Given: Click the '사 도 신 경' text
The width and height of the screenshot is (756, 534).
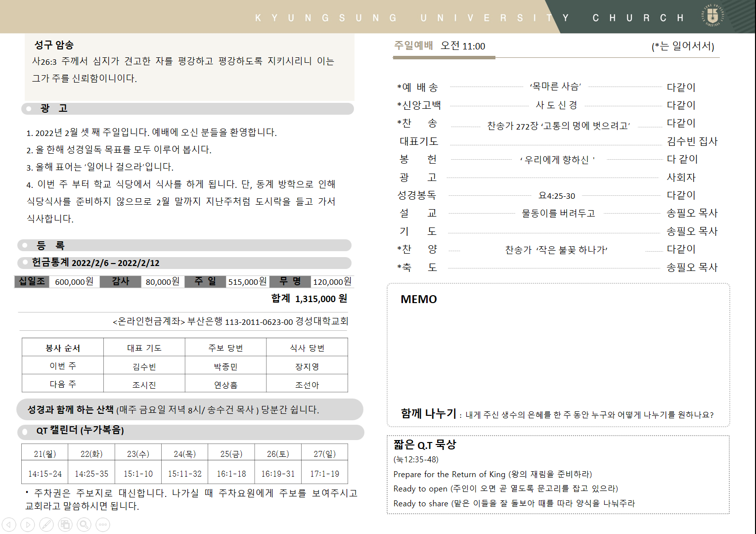Looking at the screenshot, I should pyautogui.click(x=557, y=105).
